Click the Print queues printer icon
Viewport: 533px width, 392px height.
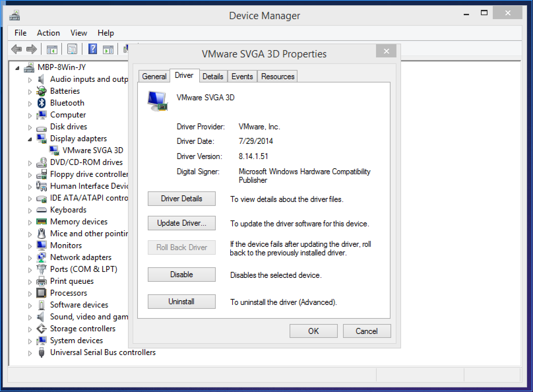pos(41,281)
